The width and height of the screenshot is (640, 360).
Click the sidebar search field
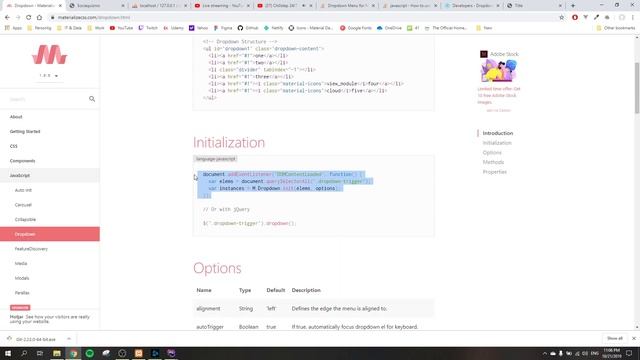[x=47, y=99]
